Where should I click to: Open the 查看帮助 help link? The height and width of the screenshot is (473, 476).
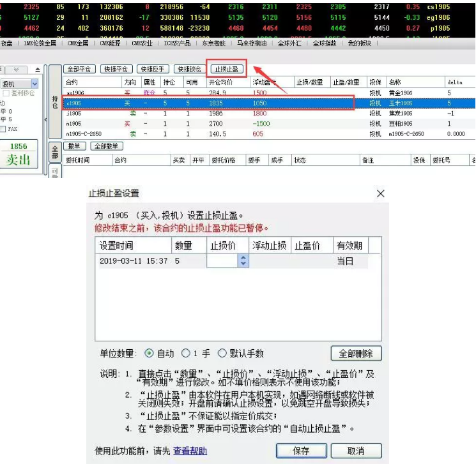click(x=190, y=451)
